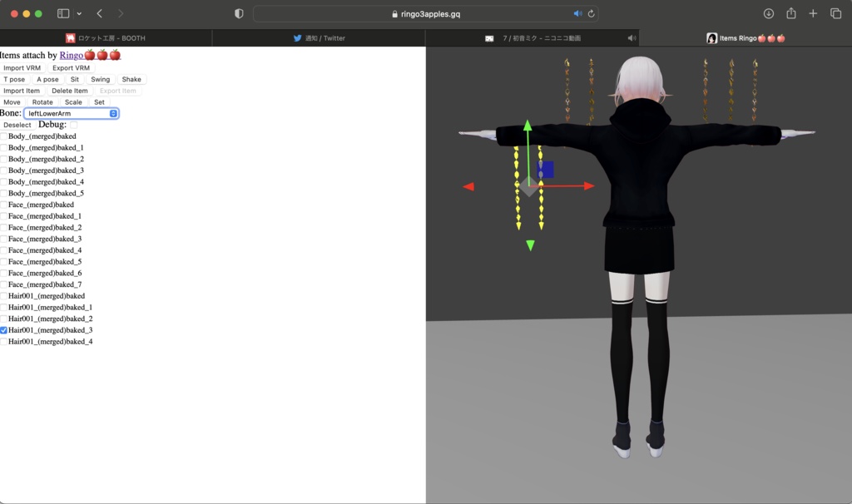Viewport: 852px width, 504px height.
Task: Apply the A pose
Action: (x=47, y=79)
